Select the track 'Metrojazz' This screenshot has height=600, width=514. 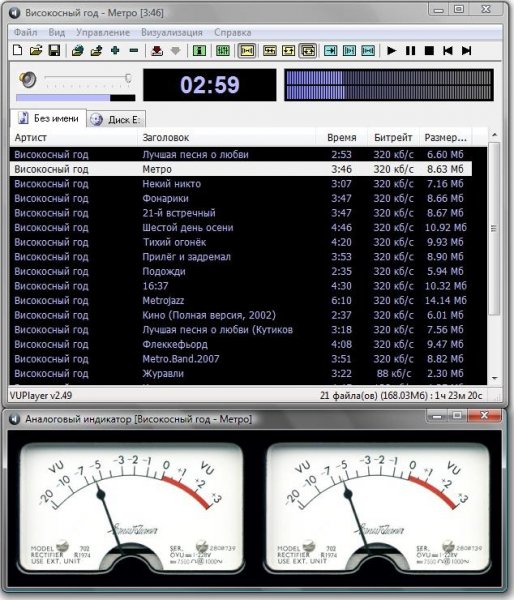pos(241,300)
